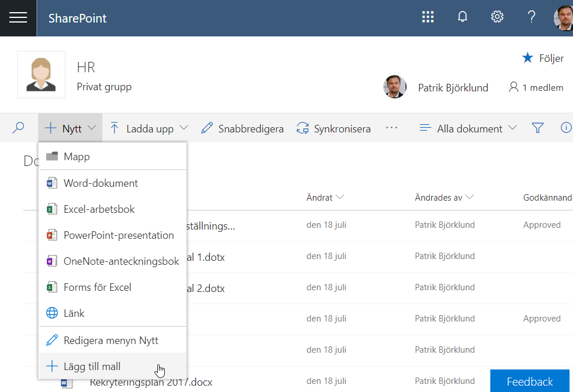Screen dimensions: 573x392
Task: Open the app launcher grid icon
Action: [x=428, y=17]
